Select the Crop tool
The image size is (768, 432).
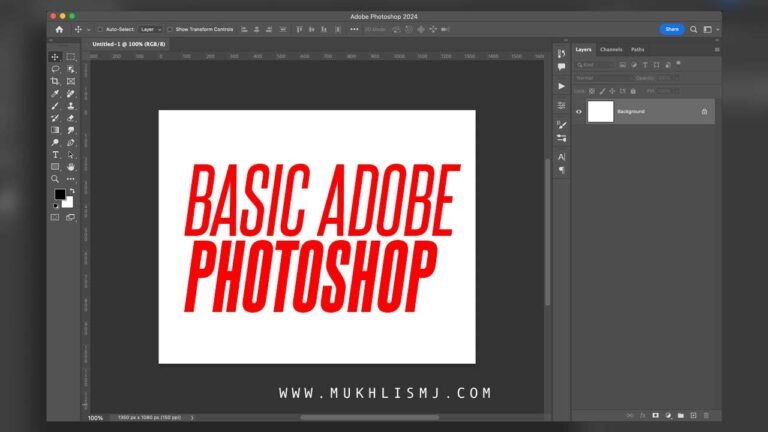pyautogui.click(x=55, y=81)
